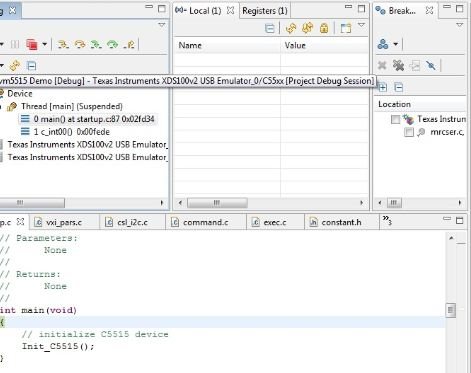Click the Init_C5515(); code line
The width and height of the screenshot is (471, 373).
pyautogui.click(x=58, y=346)
